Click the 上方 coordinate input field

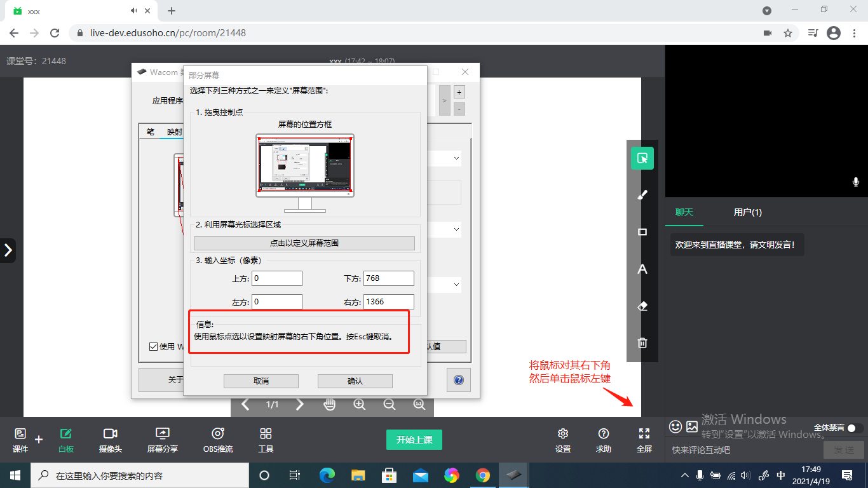pyautogui.click(x=277, y=278)
